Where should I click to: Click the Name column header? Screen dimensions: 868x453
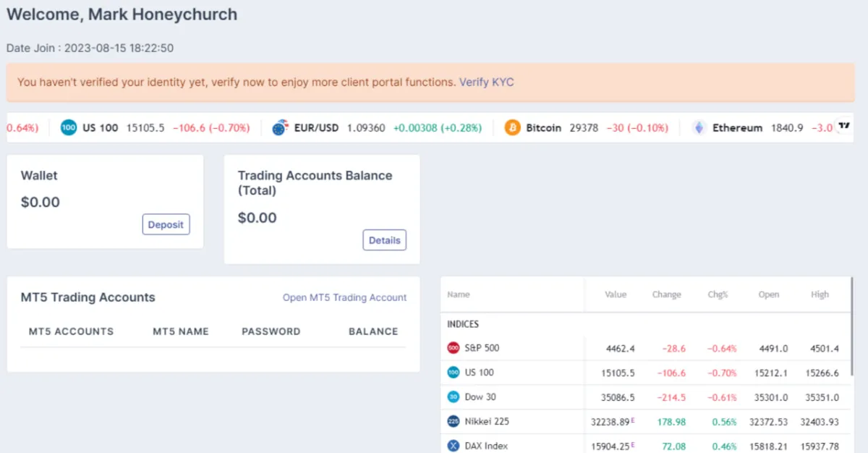459,295
